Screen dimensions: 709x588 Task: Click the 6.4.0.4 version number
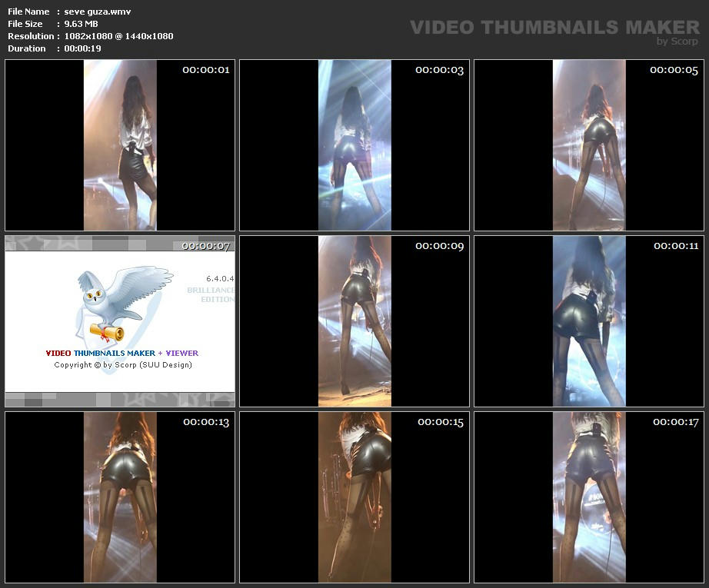[x=220, y=278]
